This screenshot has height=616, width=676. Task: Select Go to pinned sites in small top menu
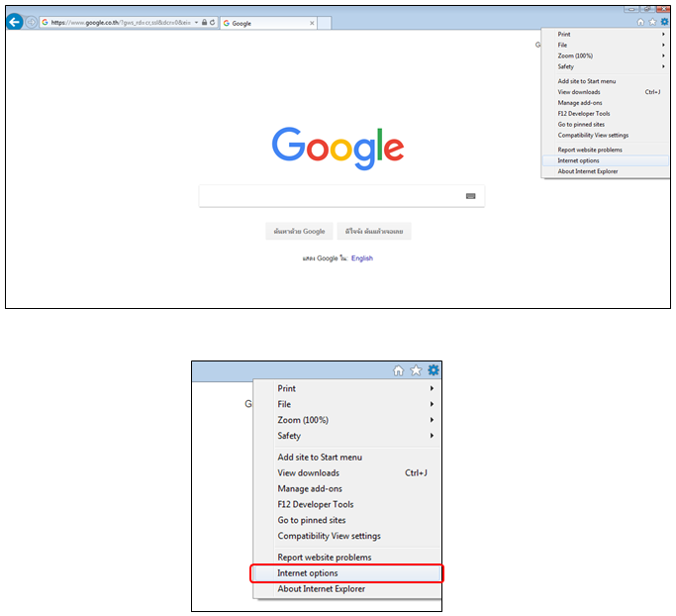(606, 124)
